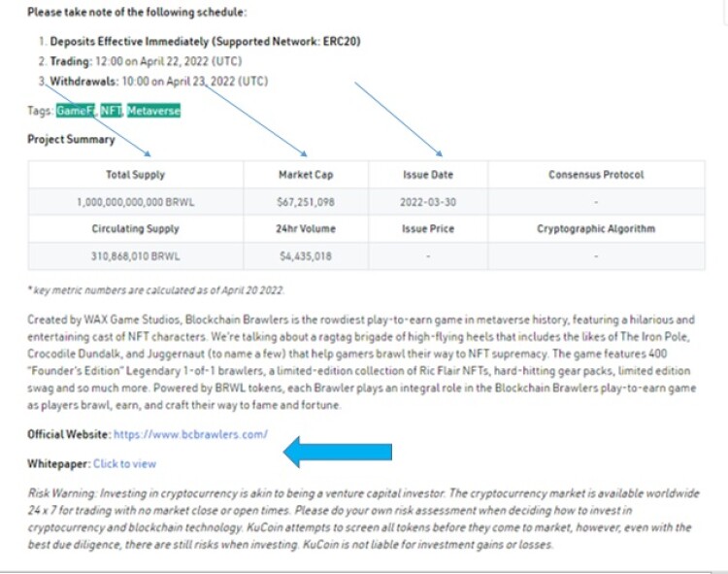The height and width of the screenshot is (574, 728).
Task: Click the 'Cryptographic Algorithm' header
Action: pos(596,228)
